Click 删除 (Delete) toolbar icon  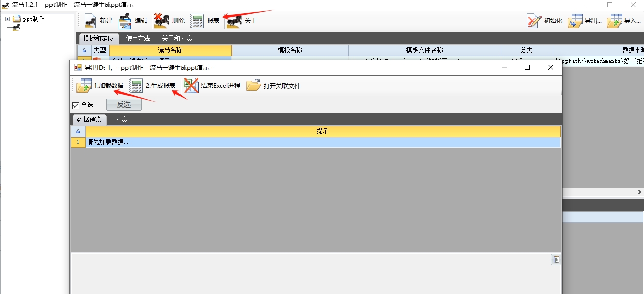pyautogui.click(x=162, y=21)
